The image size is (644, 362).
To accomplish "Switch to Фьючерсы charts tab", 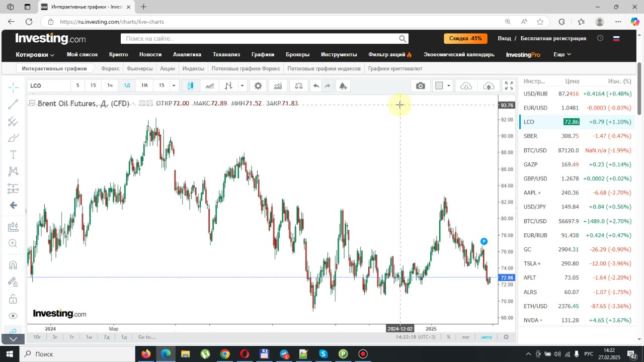I will (140, 68).
